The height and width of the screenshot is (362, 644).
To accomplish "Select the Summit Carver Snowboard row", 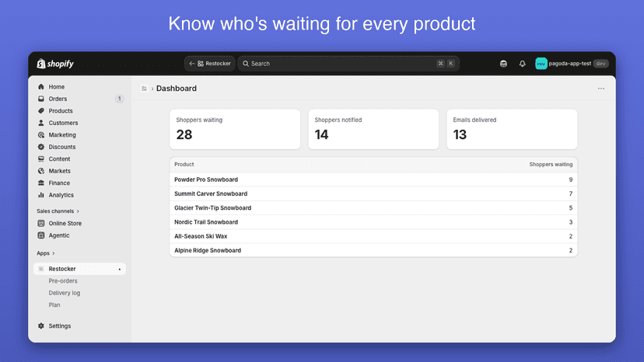I will click(373, 193).
